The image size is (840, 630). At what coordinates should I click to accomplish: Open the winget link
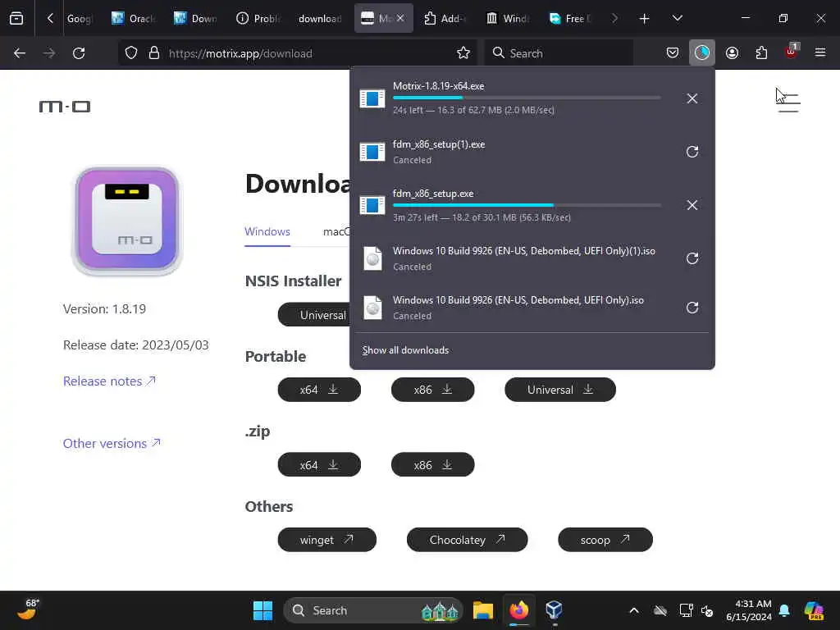pyautogui.click(x=326, y=540)
